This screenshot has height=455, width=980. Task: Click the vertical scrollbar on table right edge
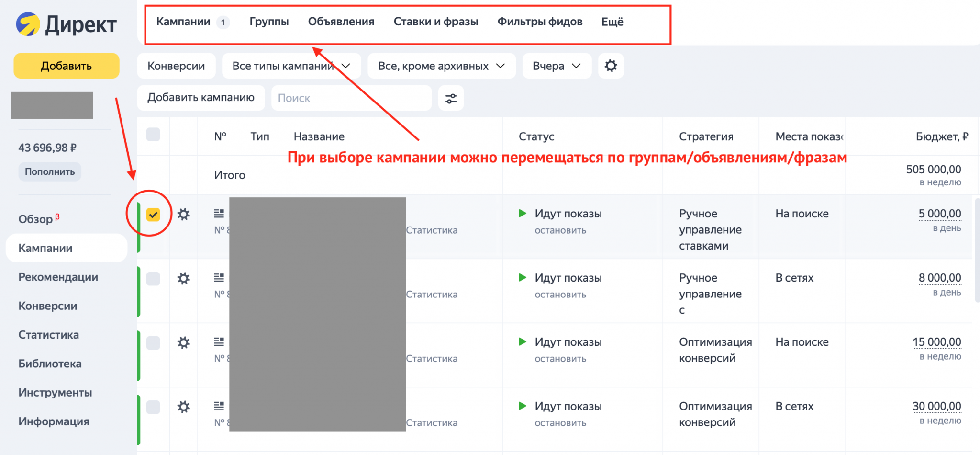977,250
